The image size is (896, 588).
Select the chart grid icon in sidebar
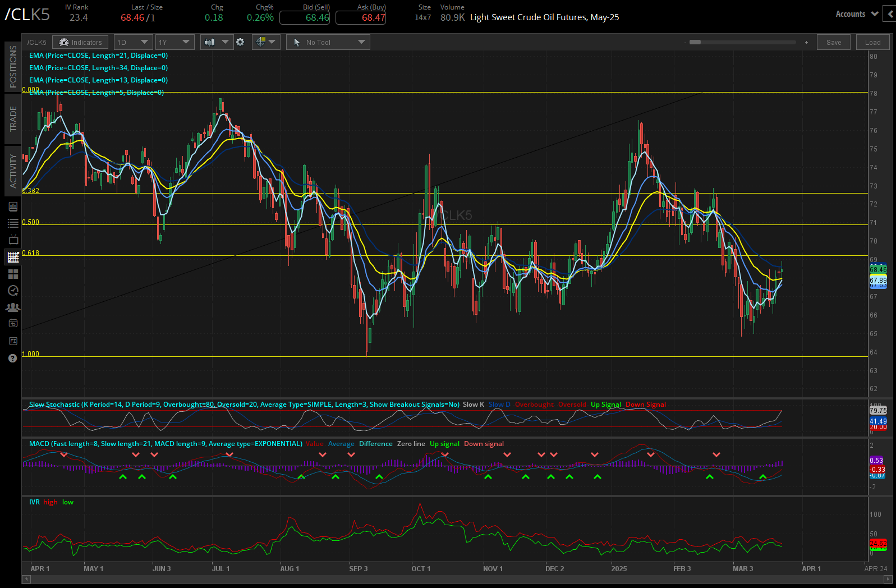tap(13, 257)
